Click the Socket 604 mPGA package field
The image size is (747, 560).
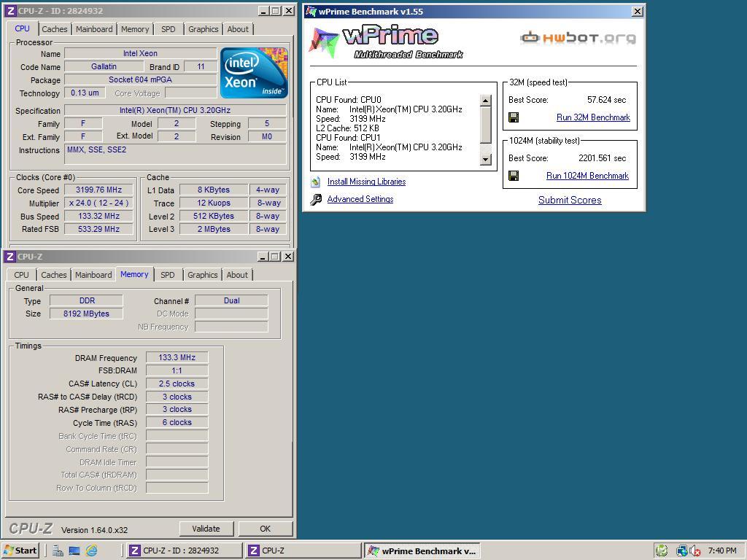(140, 79)
